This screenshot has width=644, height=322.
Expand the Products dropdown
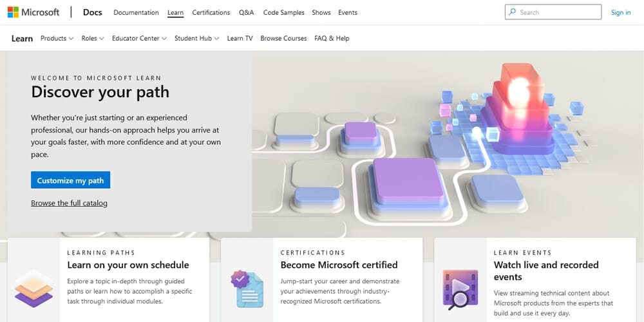point(57,38)
